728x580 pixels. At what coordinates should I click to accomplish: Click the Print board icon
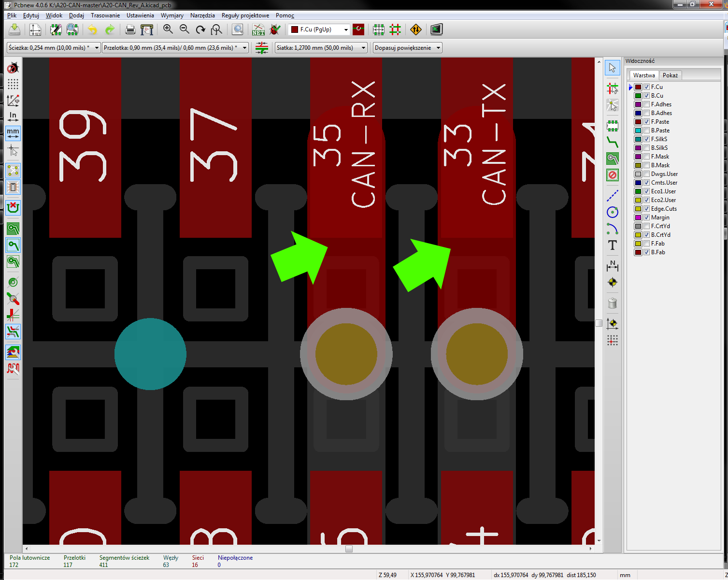coord(130,29)
